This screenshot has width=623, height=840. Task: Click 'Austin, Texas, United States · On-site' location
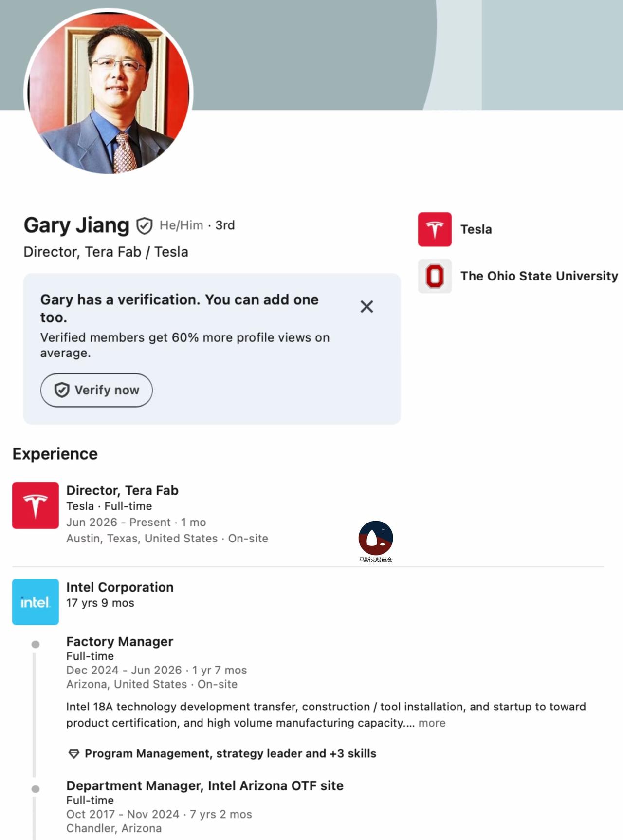167,538
